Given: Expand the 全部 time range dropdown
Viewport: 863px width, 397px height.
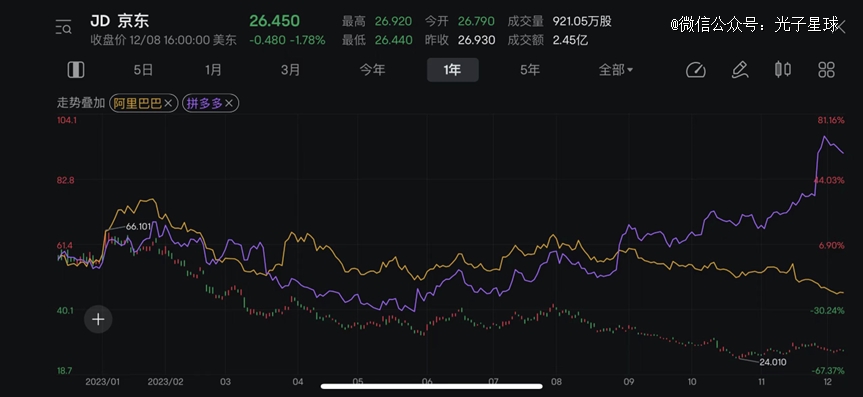Looking at the screenshot, I should point(616,70).
